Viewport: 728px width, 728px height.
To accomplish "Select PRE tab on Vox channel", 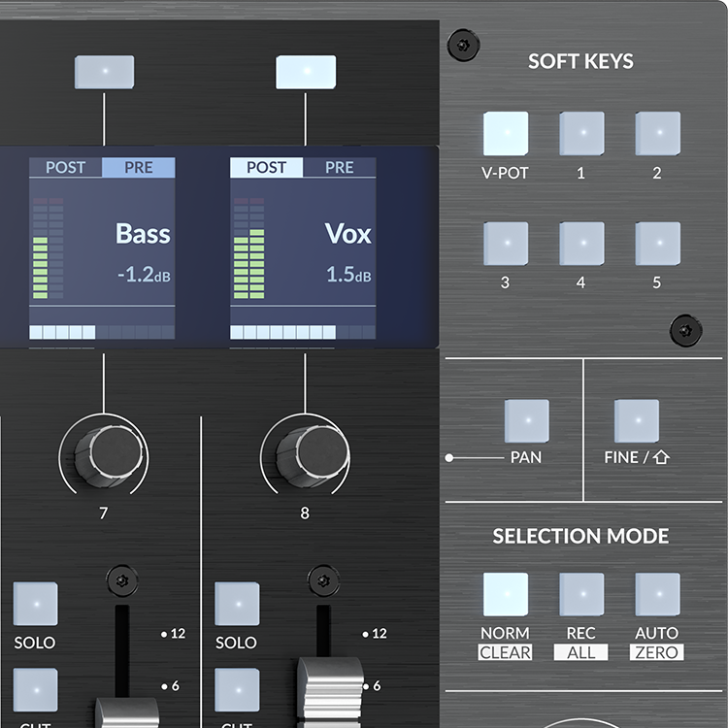I will click(339, 168).
